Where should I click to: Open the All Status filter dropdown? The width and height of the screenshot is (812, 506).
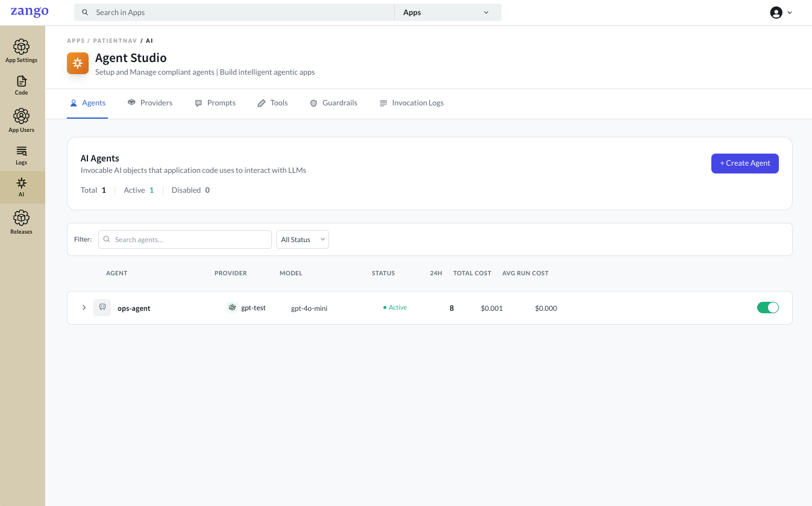[303, 239]
